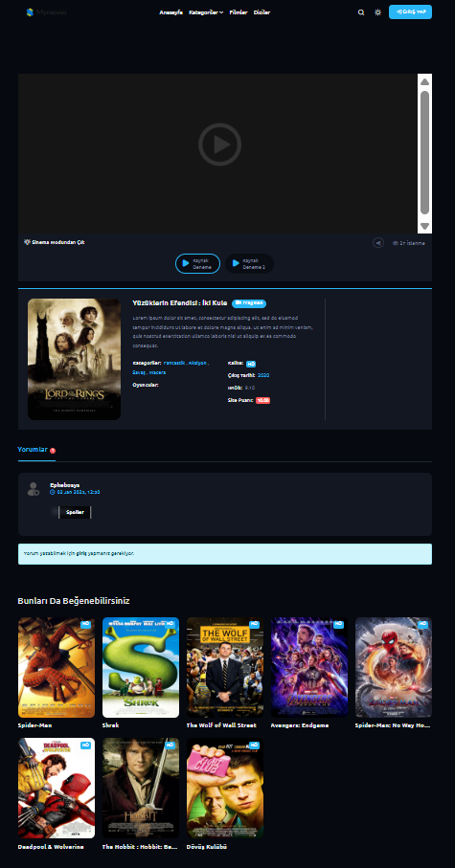Select the Kaynak Deneme source button

198,263
